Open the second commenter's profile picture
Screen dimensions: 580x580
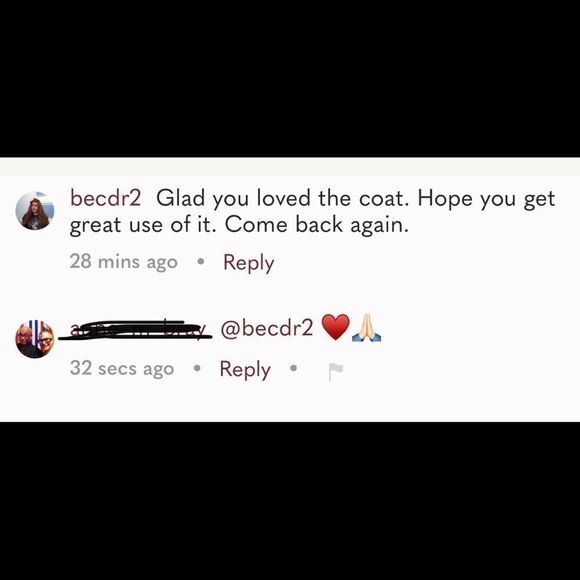35,339
